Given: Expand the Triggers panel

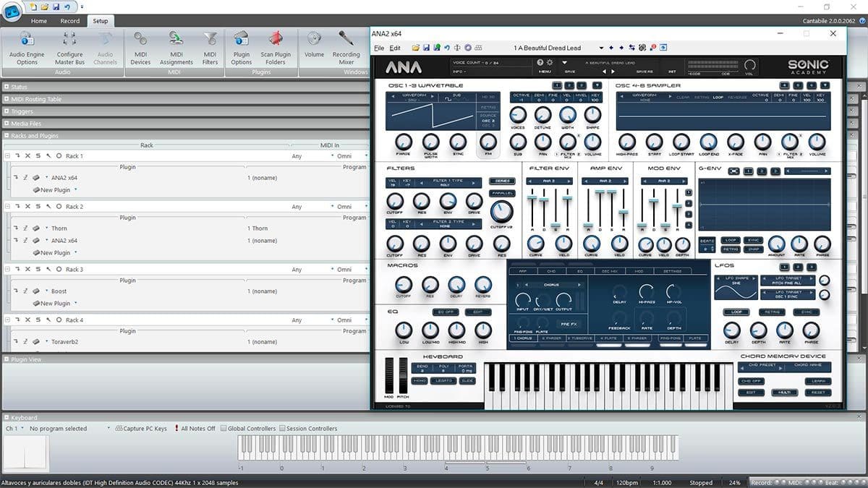Looking at the screenshot, I should [x=7, y=111].
